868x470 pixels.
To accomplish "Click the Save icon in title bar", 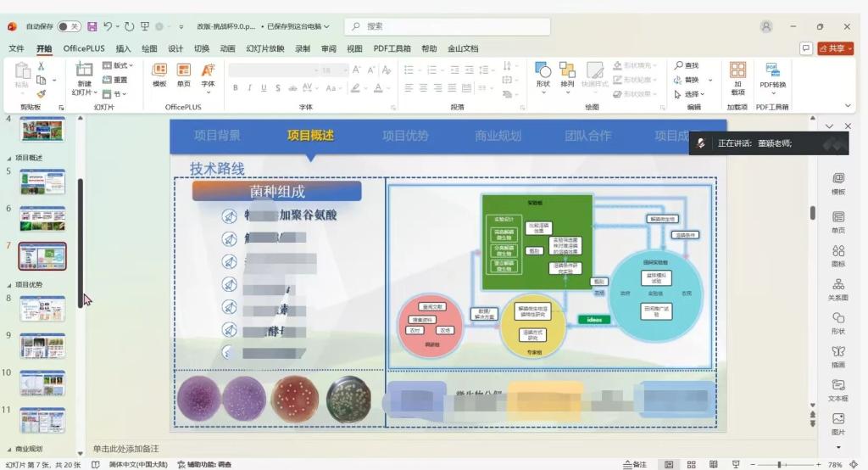I will coord(92,26).
